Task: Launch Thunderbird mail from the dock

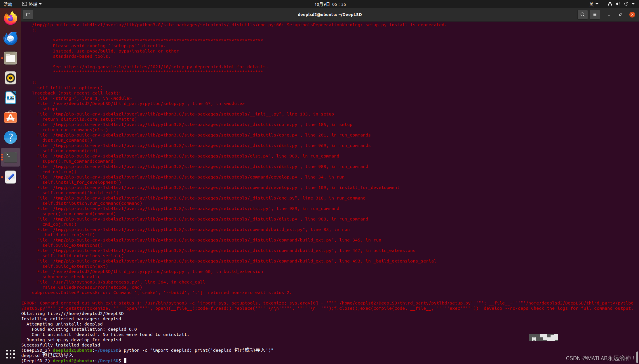Action: point(11,38)
